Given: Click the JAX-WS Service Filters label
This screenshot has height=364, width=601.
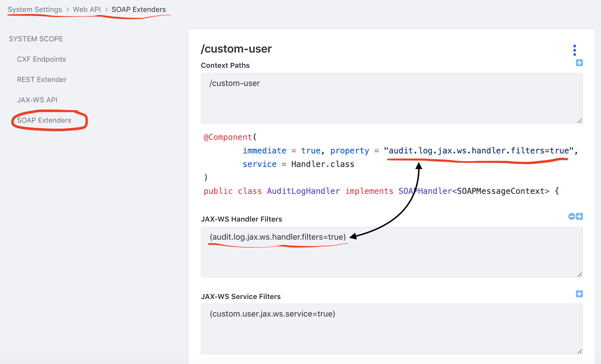Looking at the screenshot, I should [241, 296].
